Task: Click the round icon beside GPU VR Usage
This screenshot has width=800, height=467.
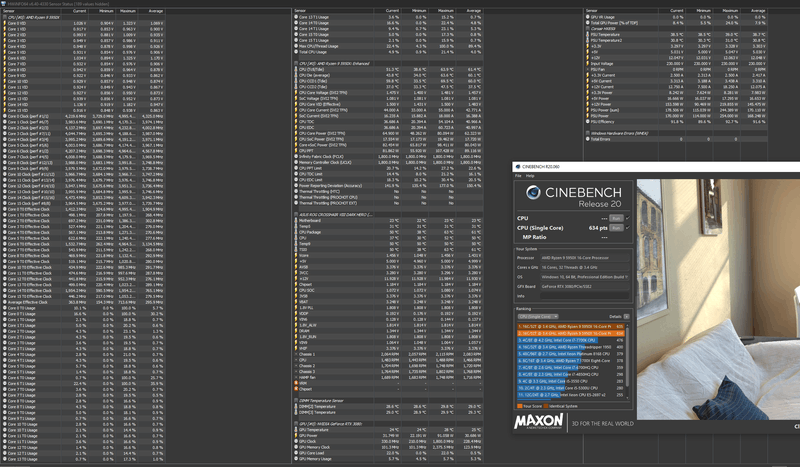Action: [x=588, y=17]
